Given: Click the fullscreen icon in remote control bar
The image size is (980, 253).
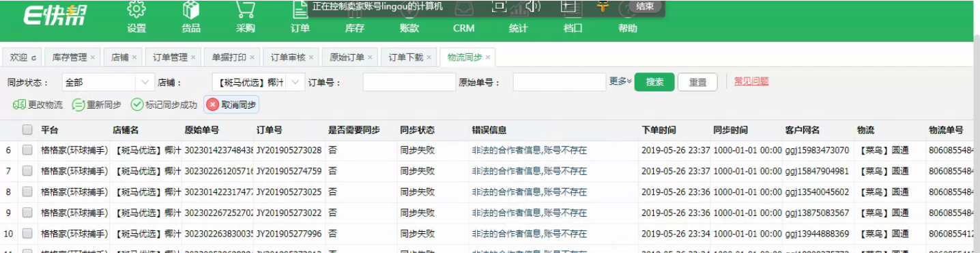Looking at the screenshot, I should tap(499, 6).
